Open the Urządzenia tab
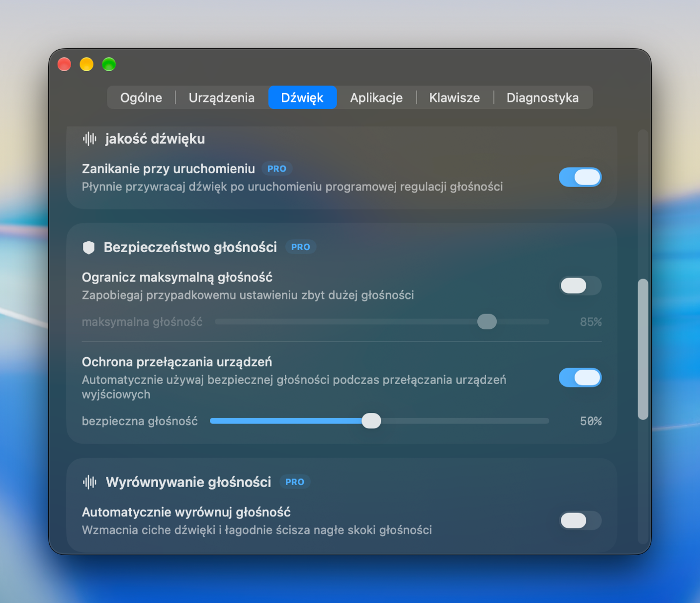700x603 pixels. point(222,98)
